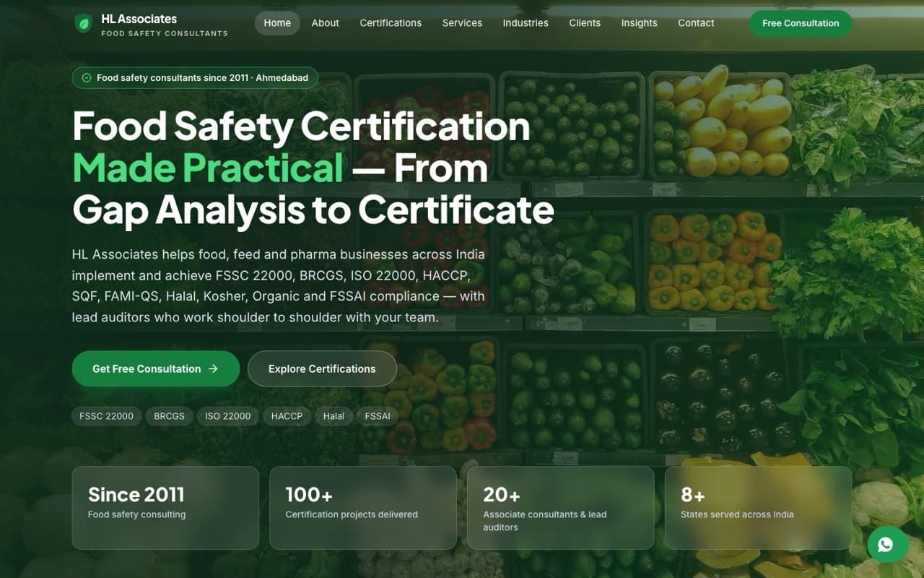
Task: Open the Clients page
Action: point(585,23)
